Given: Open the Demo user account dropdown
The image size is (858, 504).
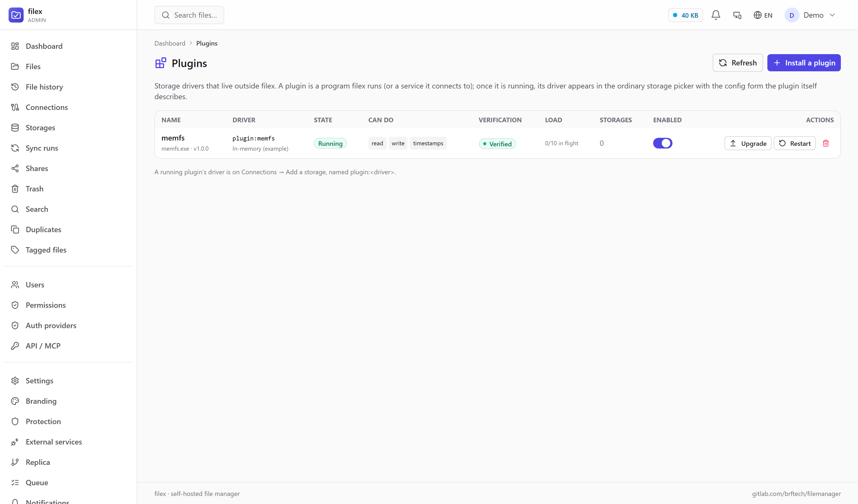Looking at the screenshot, I should (810, 15).
